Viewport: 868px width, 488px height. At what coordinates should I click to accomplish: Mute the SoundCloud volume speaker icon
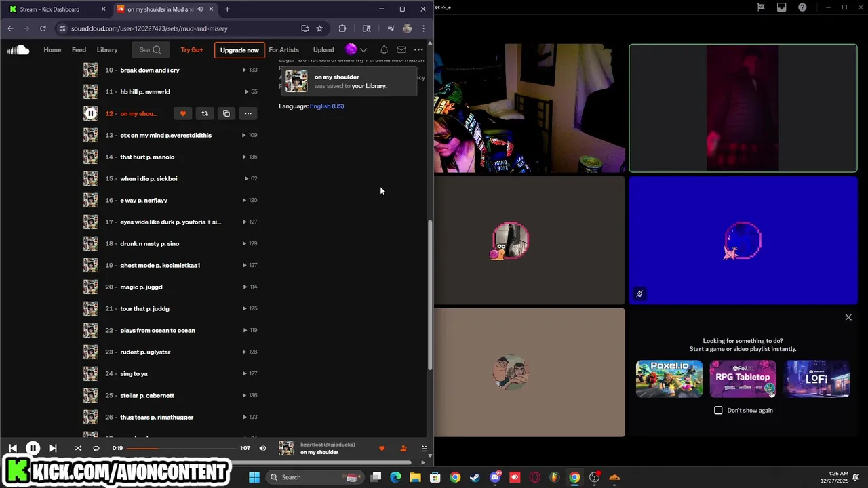[262, 448]
